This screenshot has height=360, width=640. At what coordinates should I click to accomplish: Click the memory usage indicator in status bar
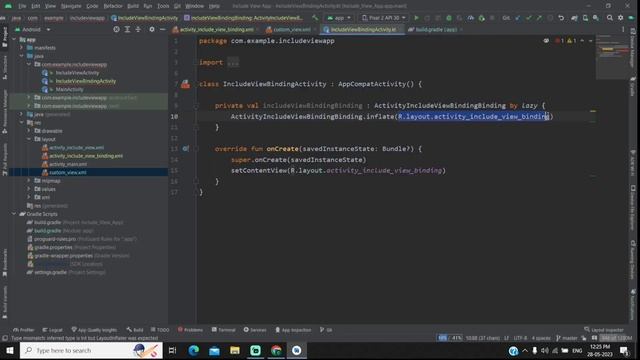pyautogui.click(x=616, y=338)
